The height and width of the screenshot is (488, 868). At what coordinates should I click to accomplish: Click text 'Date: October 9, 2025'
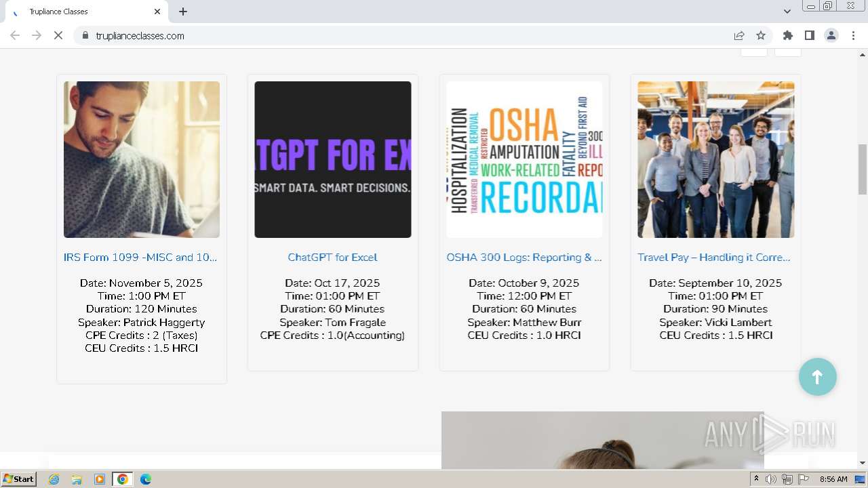click(x=524, y=283)
